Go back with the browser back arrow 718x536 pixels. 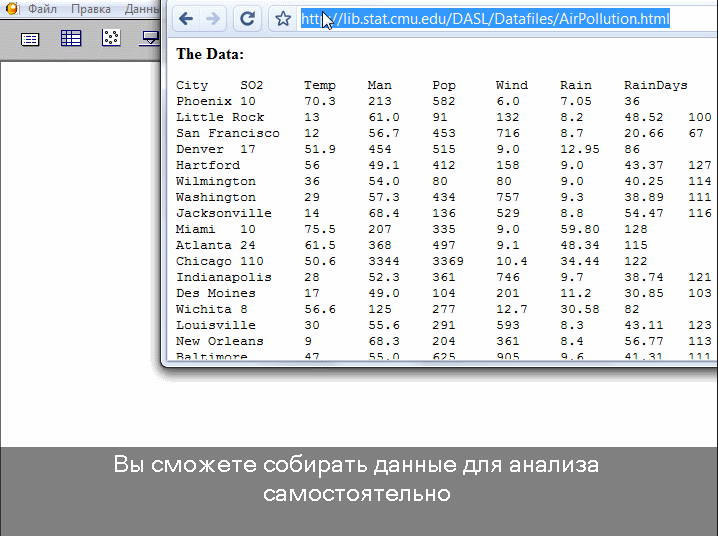[x=186, y=19]
